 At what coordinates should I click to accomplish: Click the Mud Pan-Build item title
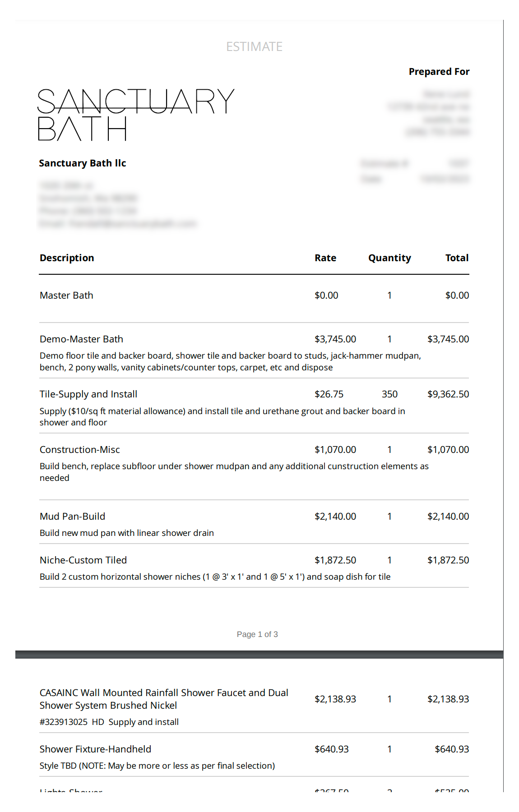click(72, 517)
